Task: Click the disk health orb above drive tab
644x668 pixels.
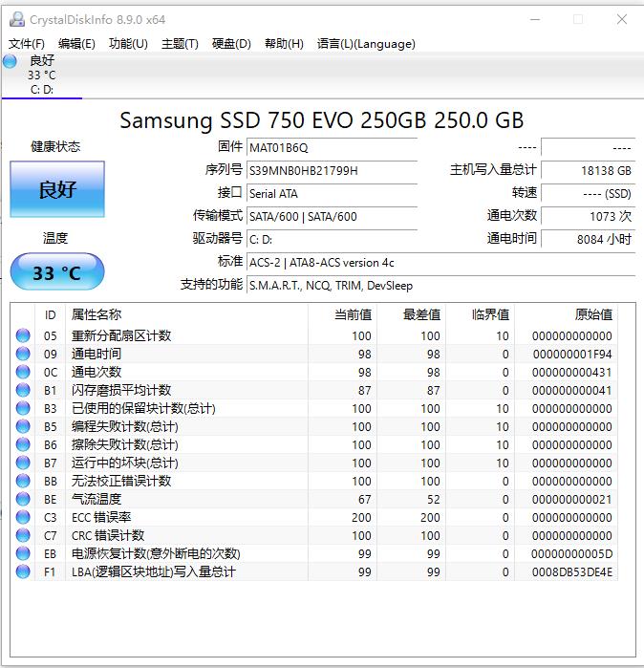Action: point(11,62)
